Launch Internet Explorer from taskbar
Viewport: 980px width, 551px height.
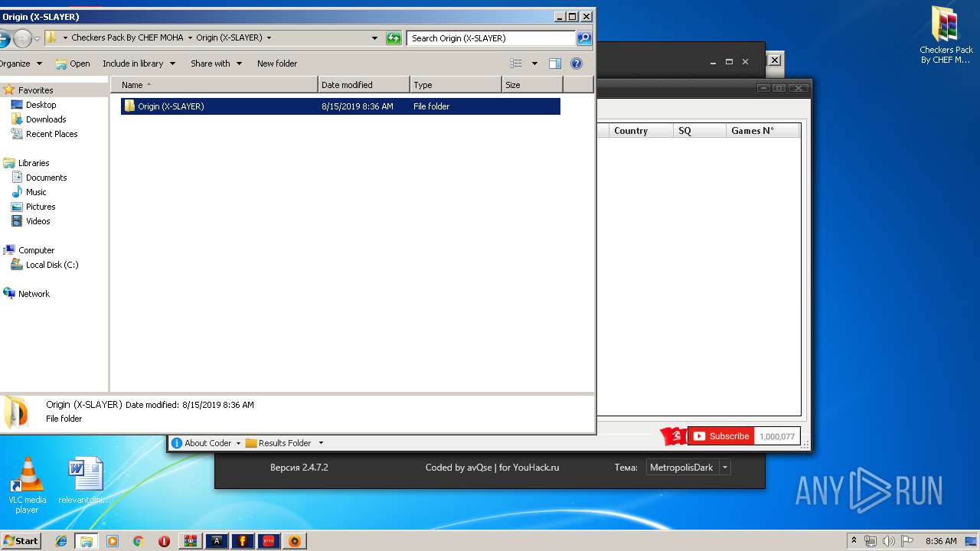(61, 541)
